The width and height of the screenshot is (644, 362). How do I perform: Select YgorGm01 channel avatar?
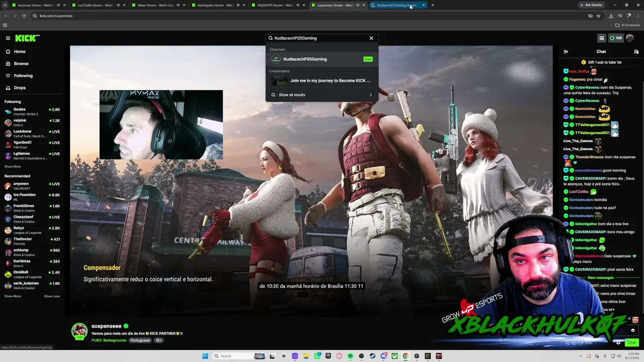(x=8, y=145)
